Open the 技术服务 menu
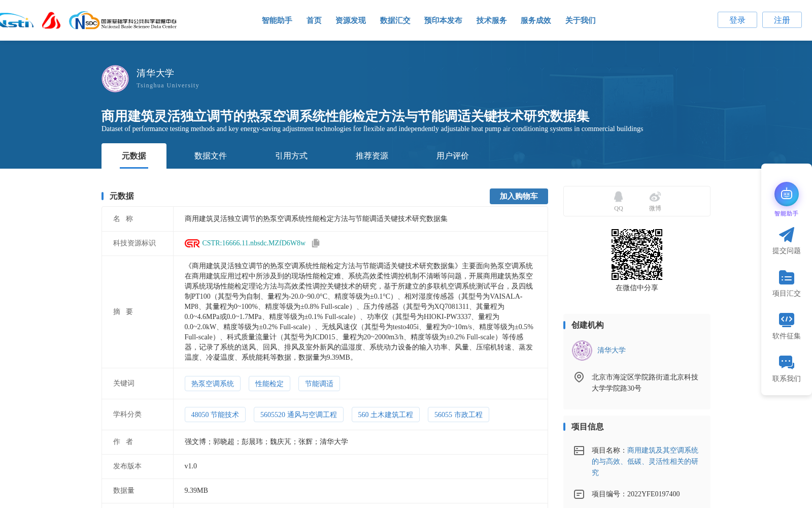 (x=492, y=20)
